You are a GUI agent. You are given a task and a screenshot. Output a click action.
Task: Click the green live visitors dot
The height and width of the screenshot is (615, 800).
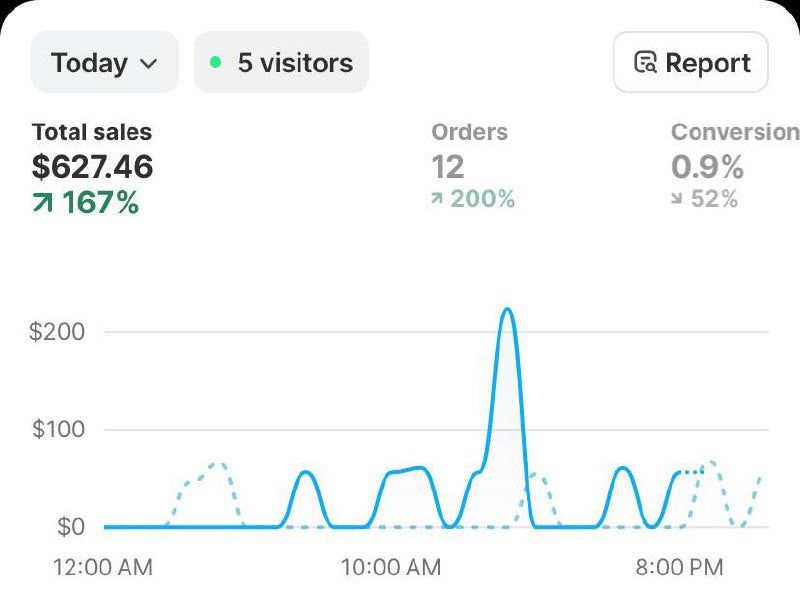215,62
